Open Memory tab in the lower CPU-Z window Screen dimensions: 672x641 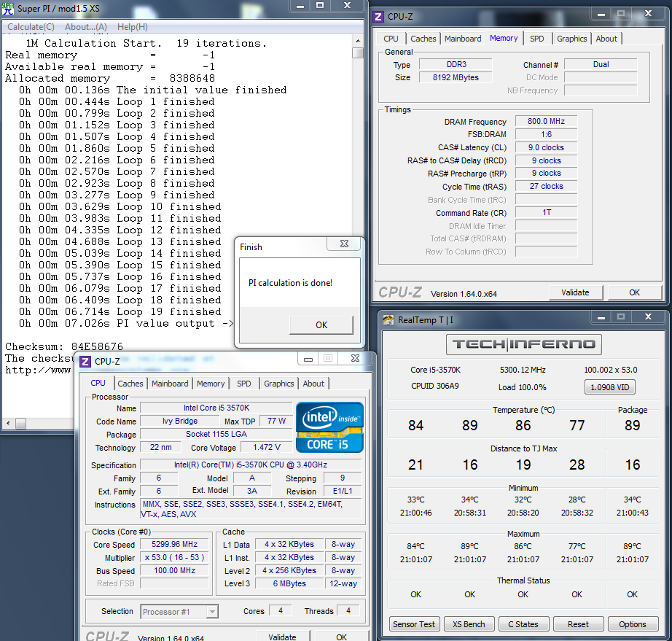click(211, 384)
